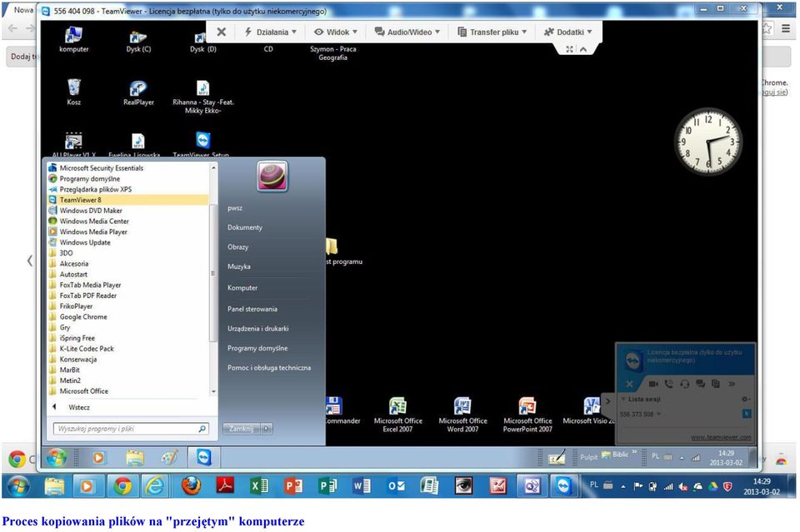Viewport: 800px width, 532px height.
Task: Open the Kosz recycle bin icon
Action: click(73, 92)
